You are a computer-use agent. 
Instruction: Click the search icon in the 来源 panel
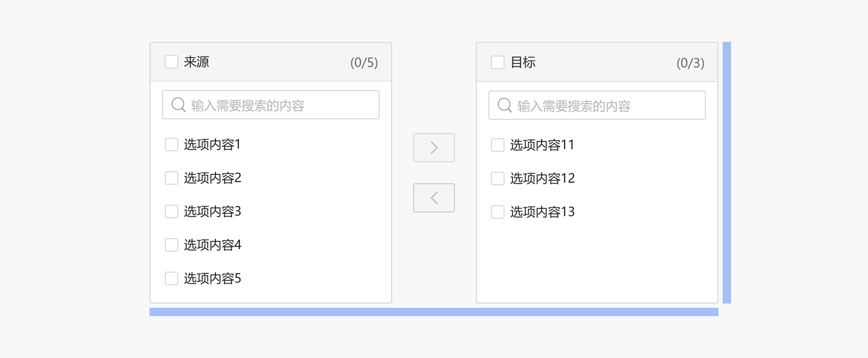(x=178, y=105)
